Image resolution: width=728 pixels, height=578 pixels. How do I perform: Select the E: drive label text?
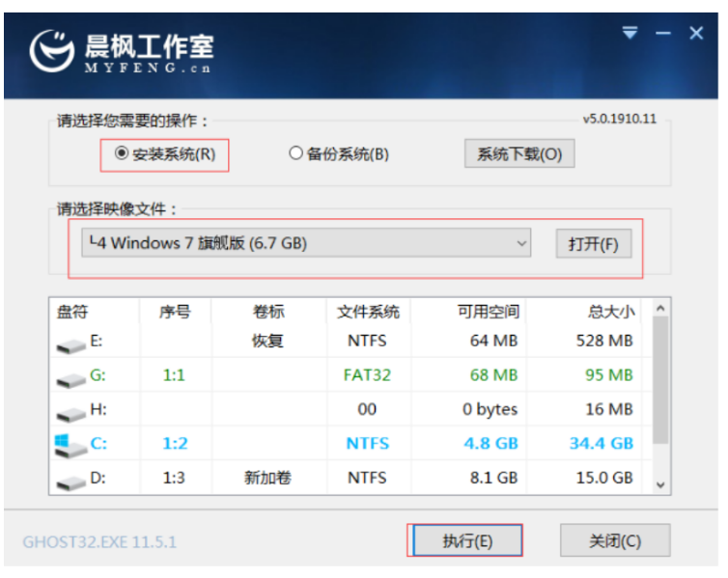coord(97,341)
